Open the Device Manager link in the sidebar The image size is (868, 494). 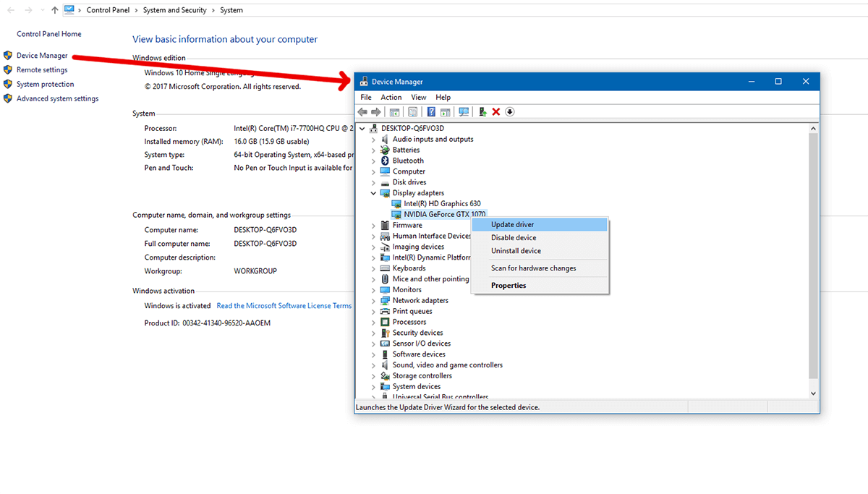coord(42,56)
